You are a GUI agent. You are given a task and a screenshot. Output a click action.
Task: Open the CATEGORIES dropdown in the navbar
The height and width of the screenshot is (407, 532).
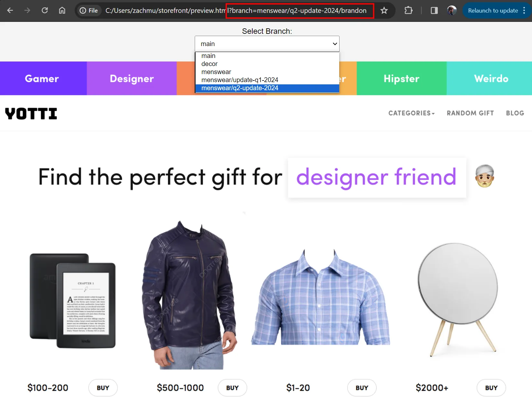coord(411,113)
